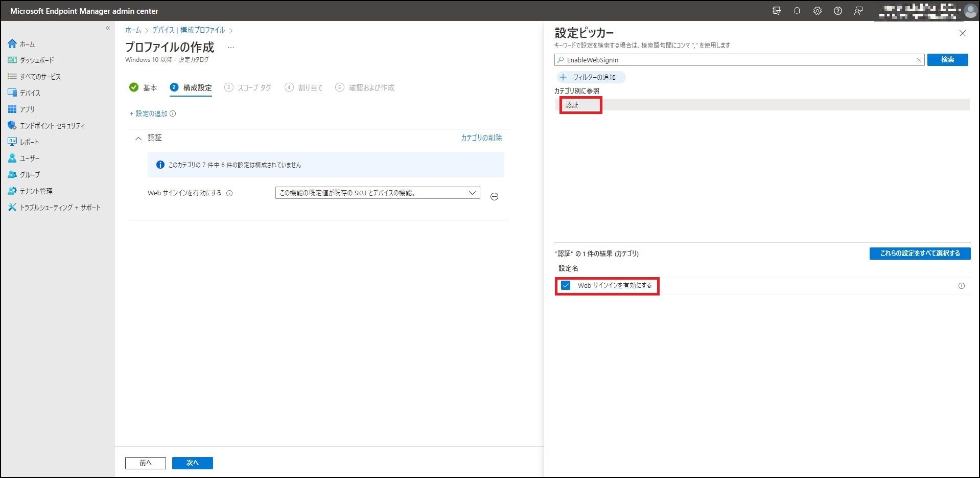The image size is (980, 478).
Task: Click the 検索 button
Action: pyautogui.click(x=948, y=60)
